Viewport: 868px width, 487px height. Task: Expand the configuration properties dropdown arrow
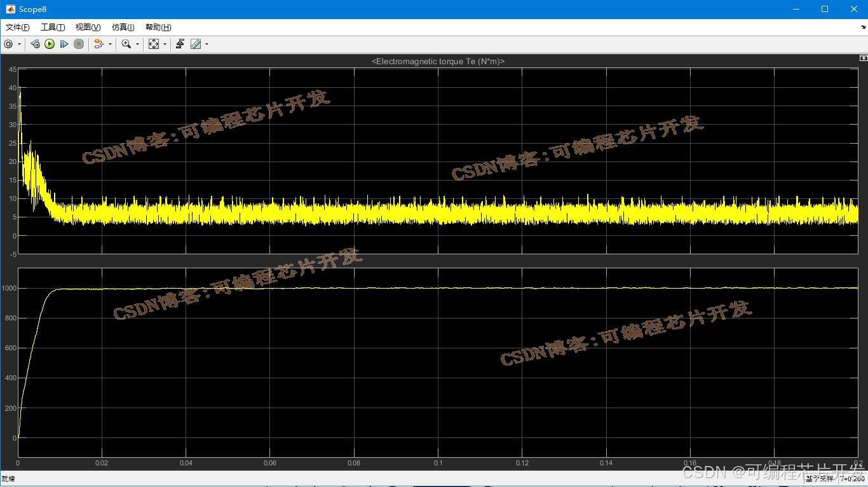19,44
